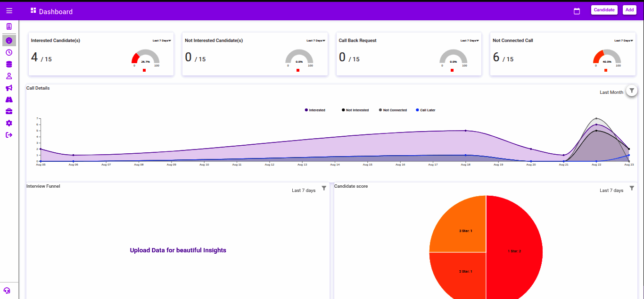Click the Add button

(629, 10)
